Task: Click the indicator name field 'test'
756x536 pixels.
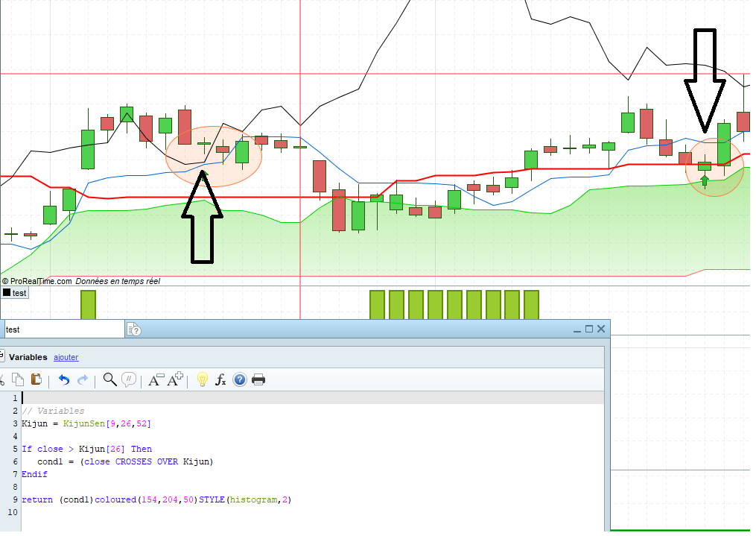Action: click(63, 330)
